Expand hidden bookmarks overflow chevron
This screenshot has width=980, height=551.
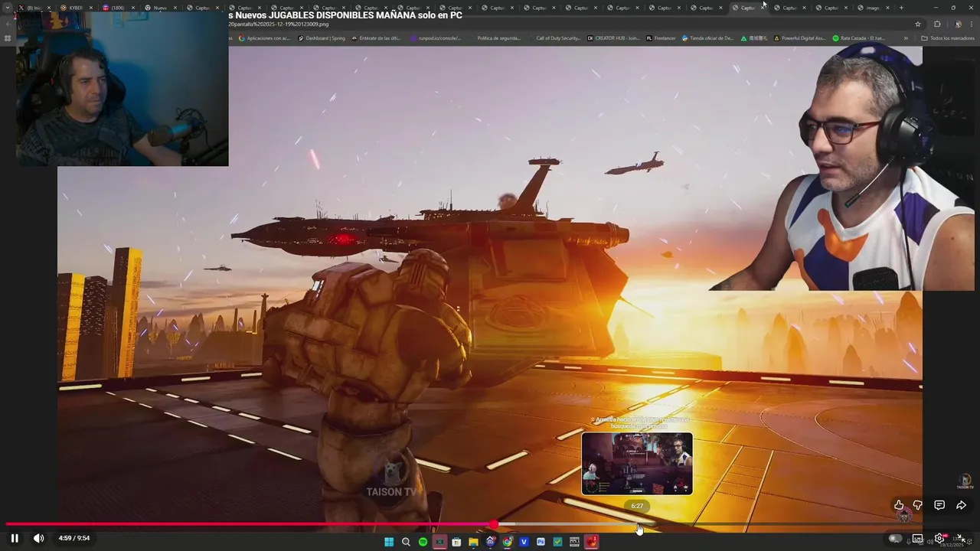click(906, 37)
